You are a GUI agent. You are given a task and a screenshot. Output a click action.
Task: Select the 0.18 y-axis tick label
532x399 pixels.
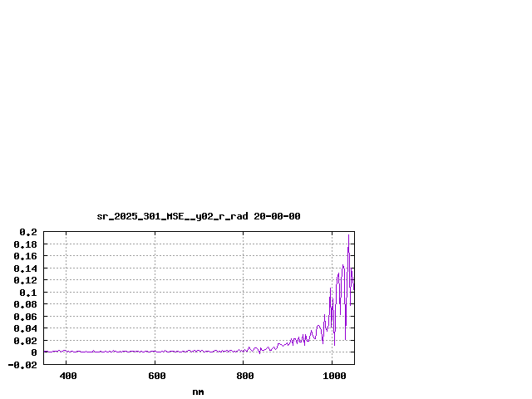tap(25, 244)
